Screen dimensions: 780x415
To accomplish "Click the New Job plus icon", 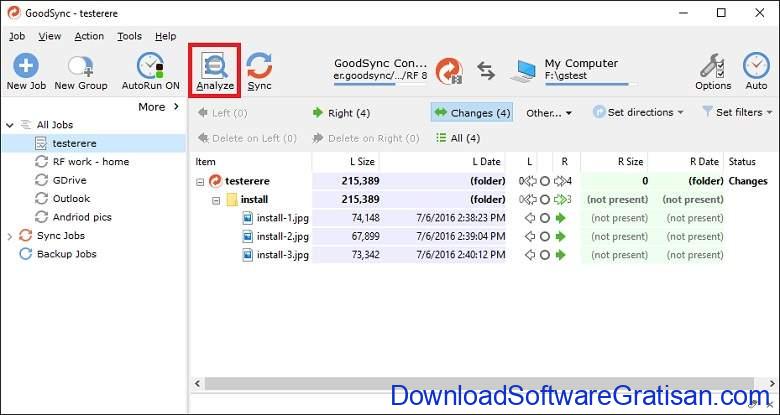I will 26,66.
